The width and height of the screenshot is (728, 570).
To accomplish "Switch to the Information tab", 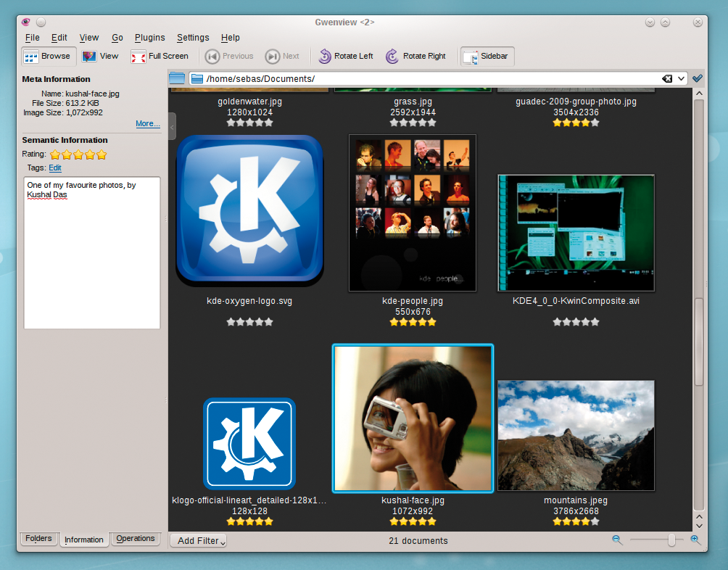I will [84, 540].
